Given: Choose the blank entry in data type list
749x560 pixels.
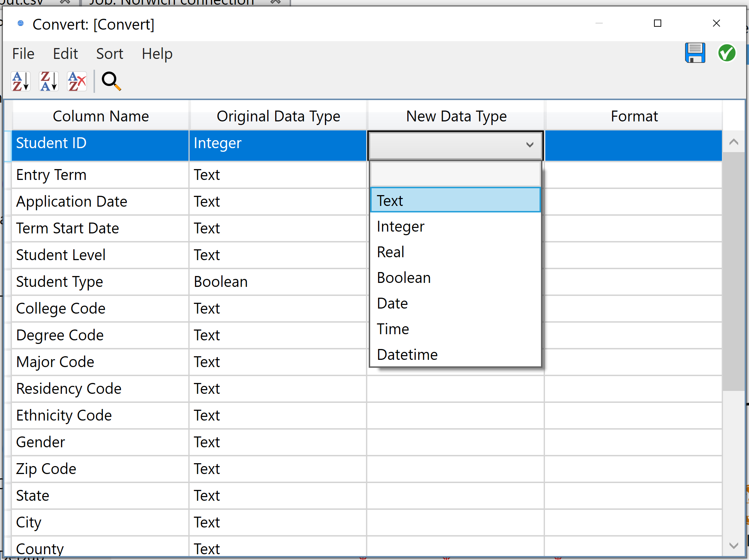Looking at the screenshot, I should [x=455, y=175].
